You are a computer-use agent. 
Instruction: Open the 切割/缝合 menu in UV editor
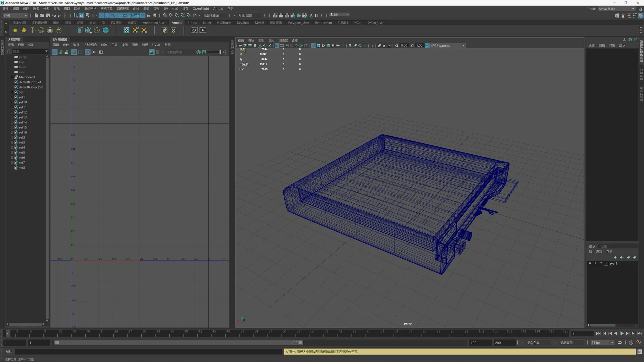point(90,45)
